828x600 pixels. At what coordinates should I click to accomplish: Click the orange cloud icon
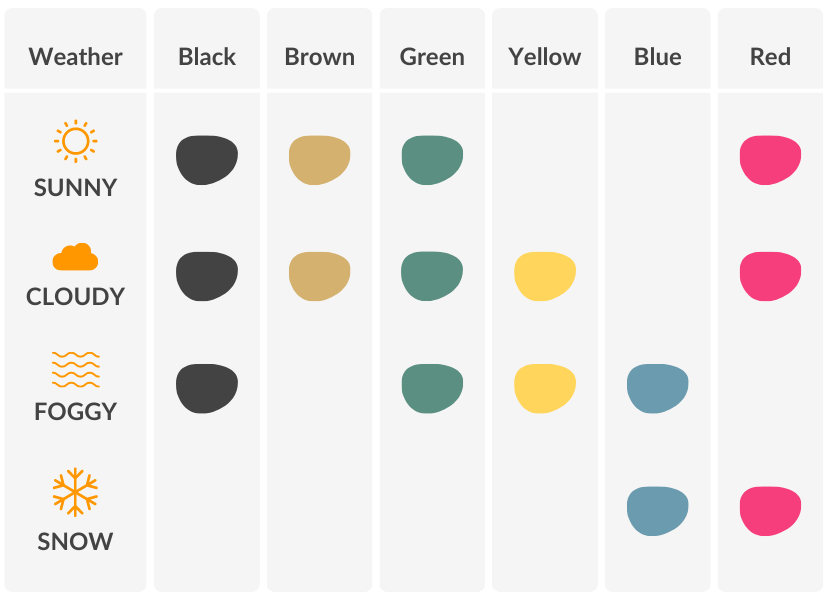point(75,257)
